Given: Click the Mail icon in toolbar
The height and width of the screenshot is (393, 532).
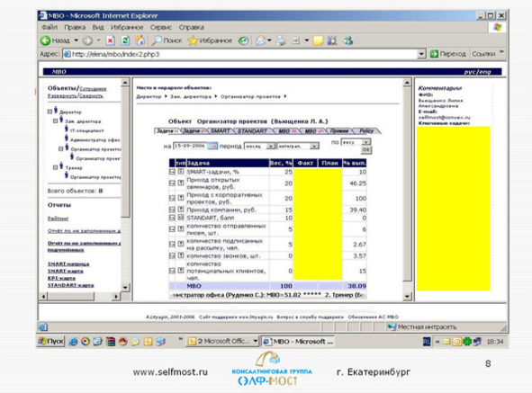Looking at the screenshot, I should (261, 40).
